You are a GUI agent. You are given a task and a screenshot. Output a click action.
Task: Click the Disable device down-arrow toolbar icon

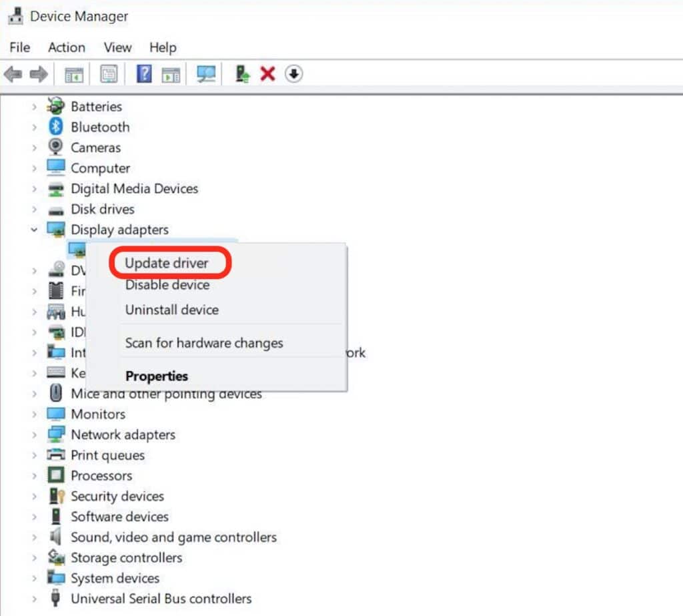click(293, 73)
